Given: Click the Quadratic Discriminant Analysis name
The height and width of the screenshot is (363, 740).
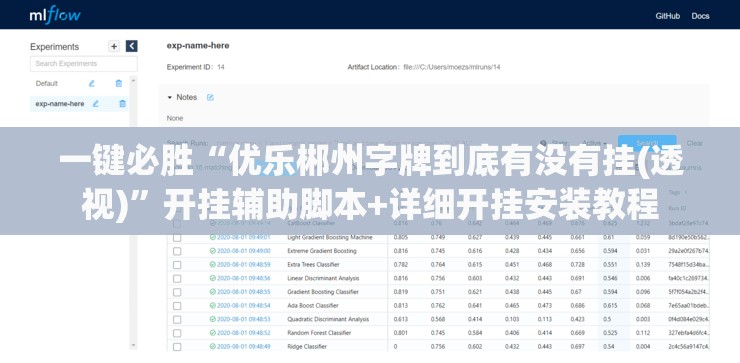Looking at the screenshot, I should tap(328, 320).
